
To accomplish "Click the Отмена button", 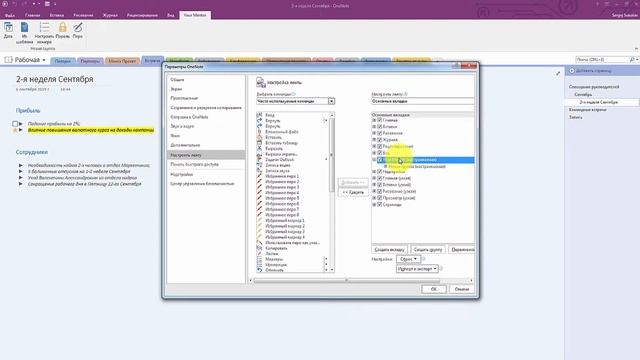I will click(x=462, y=289).
